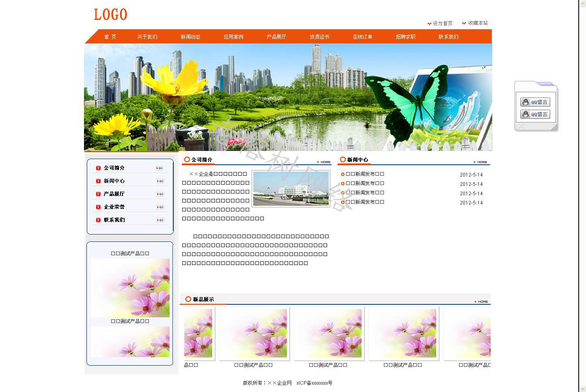The image size is (586, 392).
Task: Click the orange circle icon of 新品展示 heading
Action: tap(188, 299)
